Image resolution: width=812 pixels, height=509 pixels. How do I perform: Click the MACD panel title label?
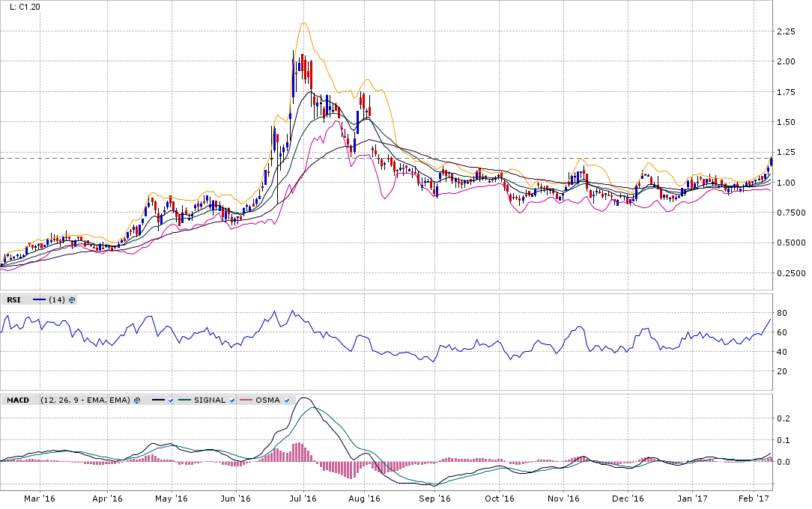coord(18,400)
